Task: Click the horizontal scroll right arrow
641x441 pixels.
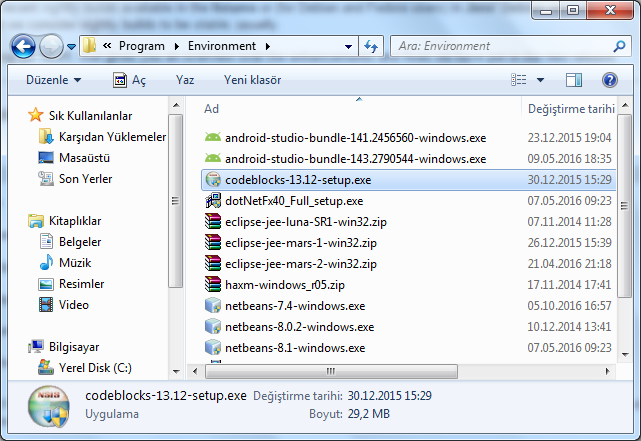Action: (x=607, y=371)
